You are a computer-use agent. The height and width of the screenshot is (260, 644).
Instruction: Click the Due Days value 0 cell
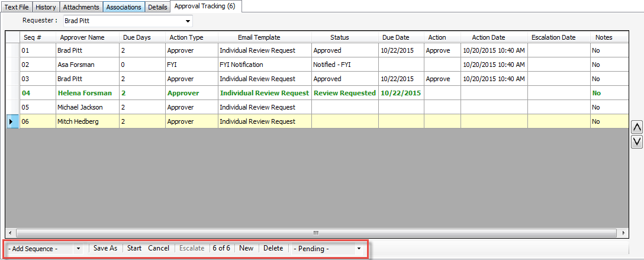[x=142, y=65]
